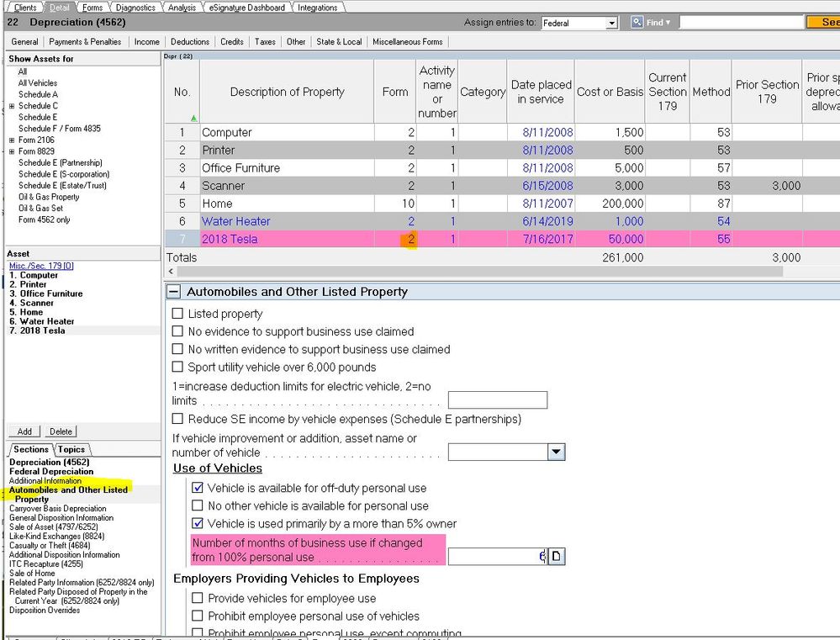
Task: Expand the Form 8829 tree node
Action: tap(12, 151)
